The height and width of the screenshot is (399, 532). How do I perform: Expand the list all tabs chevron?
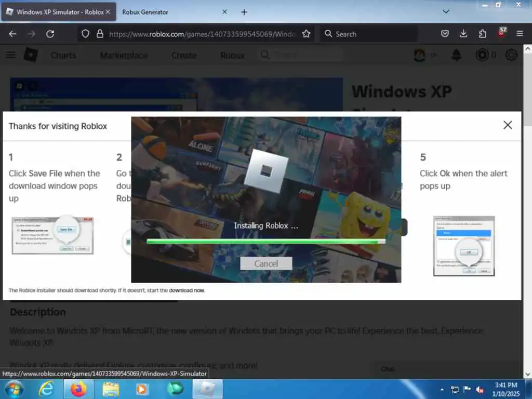pos(446,12)
